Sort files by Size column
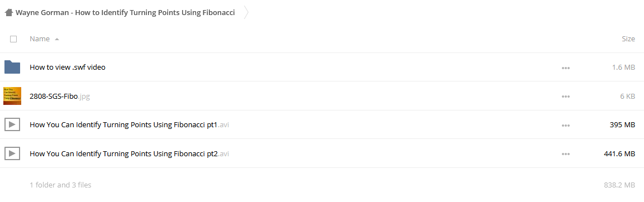 628,39
